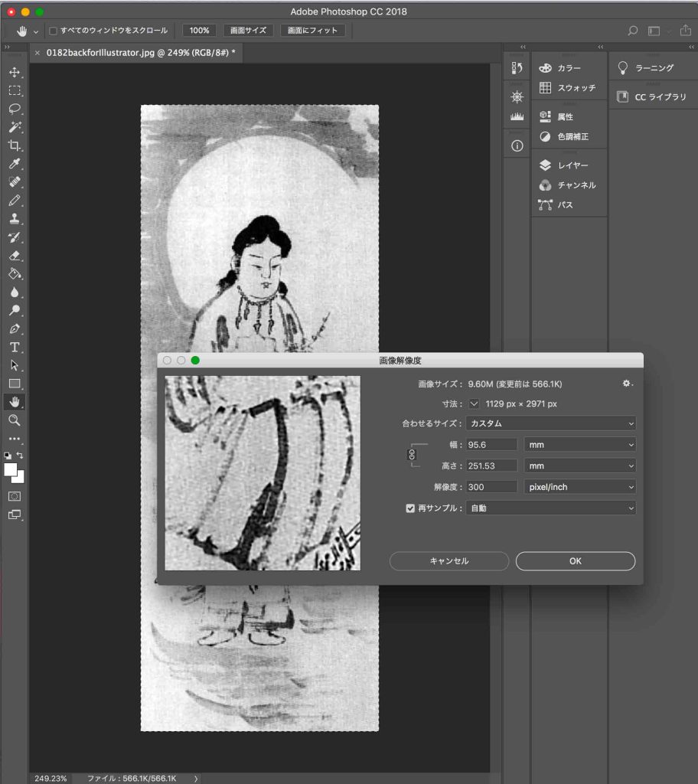Click the Fill Screen button
The image size is (698, 784).
point(312,31)
